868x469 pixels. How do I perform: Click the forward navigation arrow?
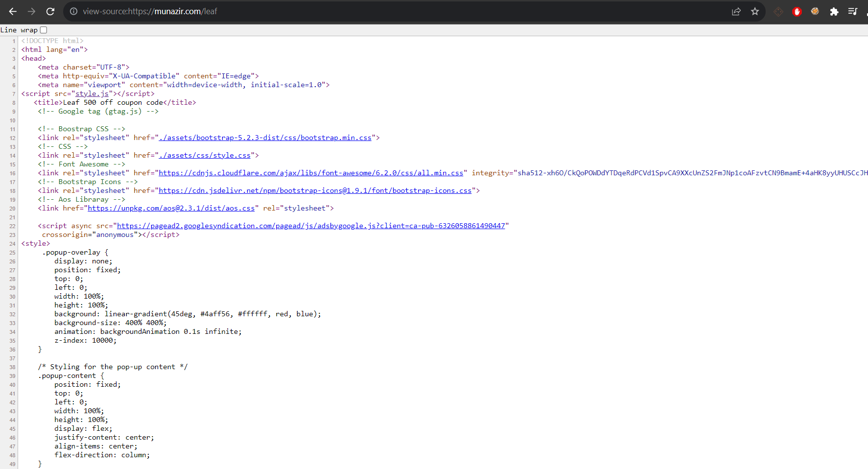pos(31,11)
